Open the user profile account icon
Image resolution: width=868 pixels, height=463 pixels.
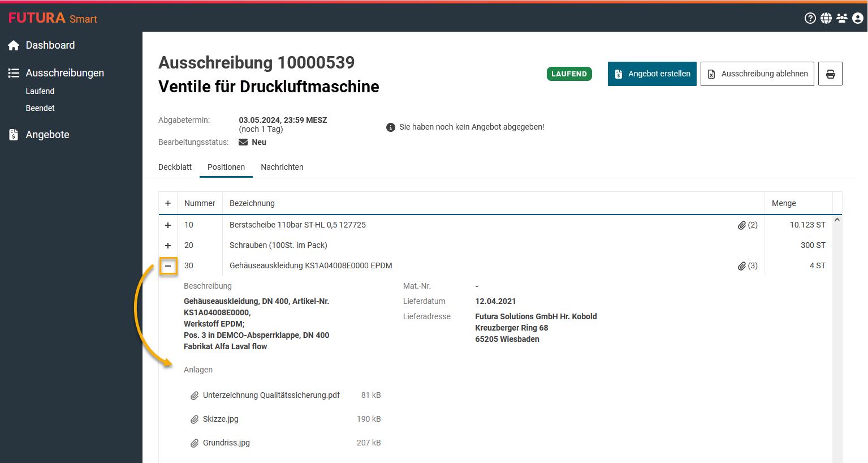pyautogui.click(x=858, y=18)
